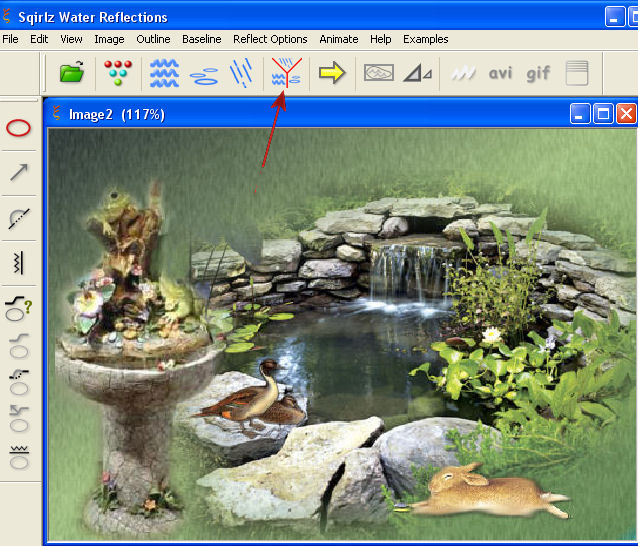Click the green Open folder icon

(72, 72)
